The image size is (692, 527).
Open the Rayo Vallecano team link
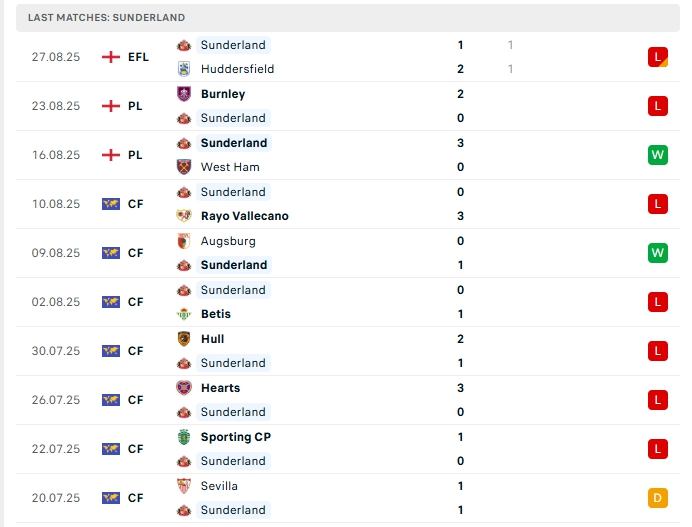click(244, 216)
